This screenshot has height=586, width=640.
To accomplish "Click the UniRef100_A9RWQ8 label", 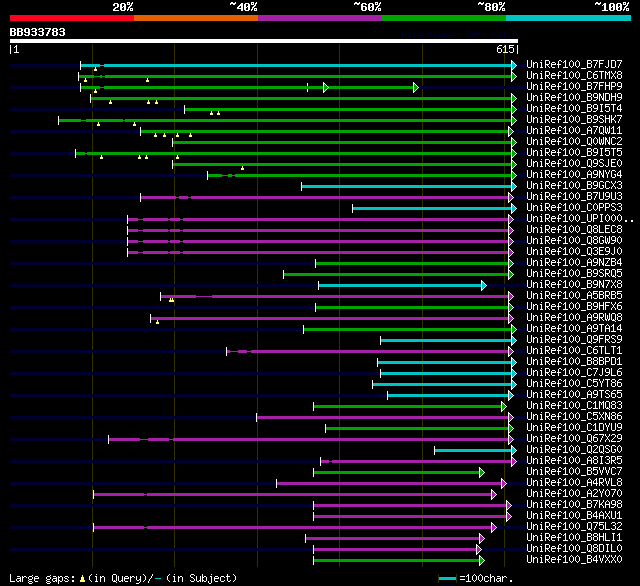I will point(574,318).
